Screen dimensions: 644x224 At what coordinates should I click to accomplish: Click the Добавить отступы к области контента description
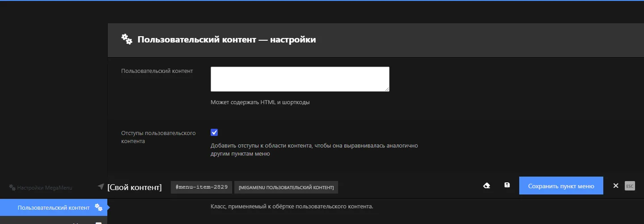click(x=314, y=149)
